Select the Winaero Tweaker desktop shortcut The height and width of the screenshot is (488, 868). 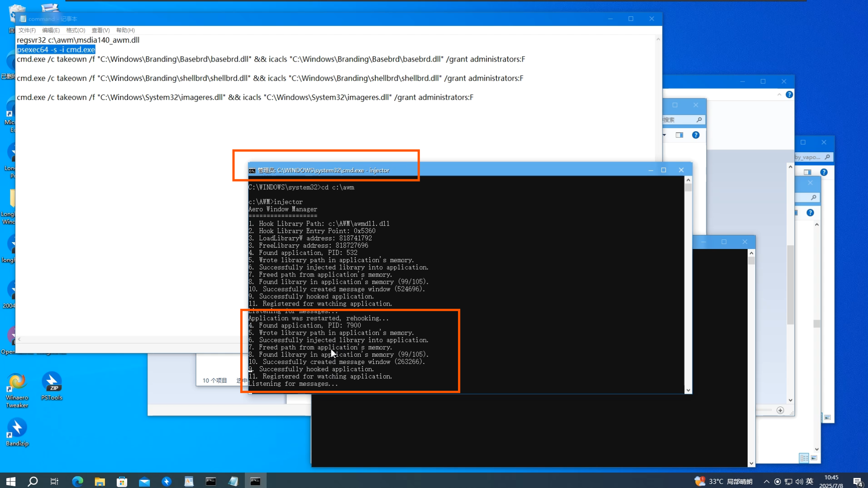coord(17,390)
